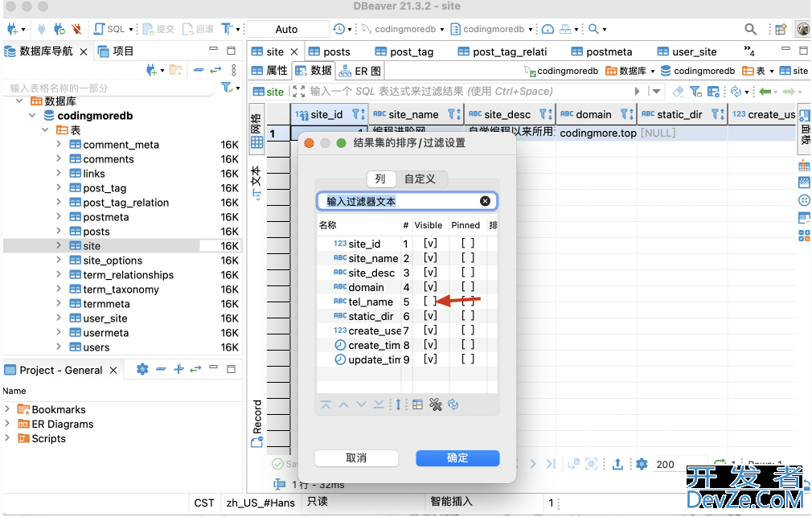Image resolution: width=812 pixels, height=517 pixels.
Task: Click the 确定 button
Action: click(457, 458)
